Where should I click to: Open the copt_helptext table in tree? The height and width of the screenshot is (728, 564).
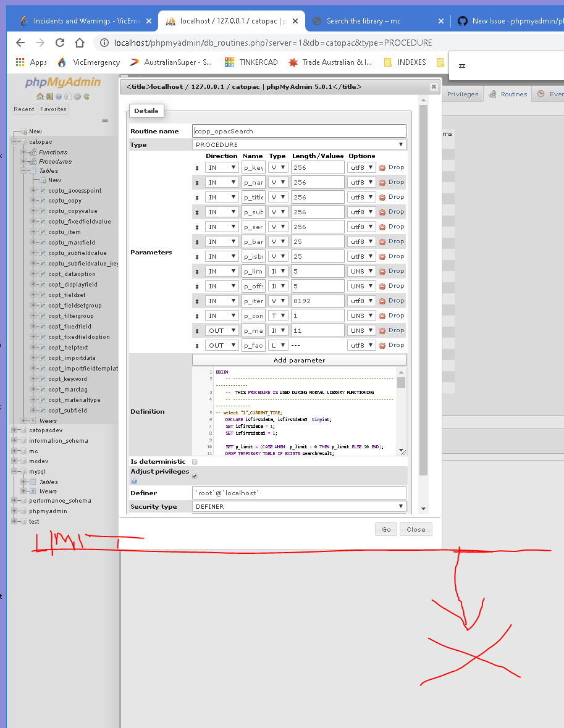68,347
